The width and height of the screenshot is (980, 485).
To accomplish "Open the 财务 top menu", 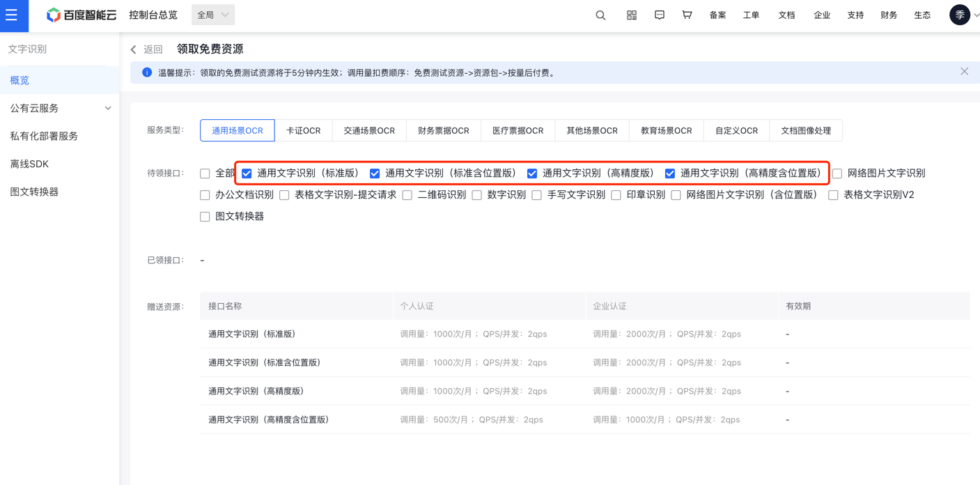I will (x=889, y=15).
